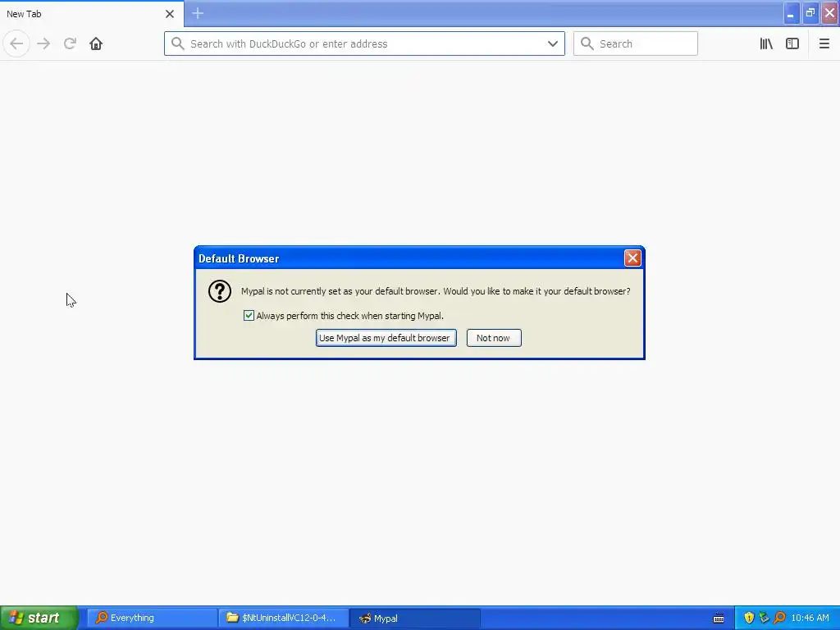Go back using the back arrow

(16, 43)
